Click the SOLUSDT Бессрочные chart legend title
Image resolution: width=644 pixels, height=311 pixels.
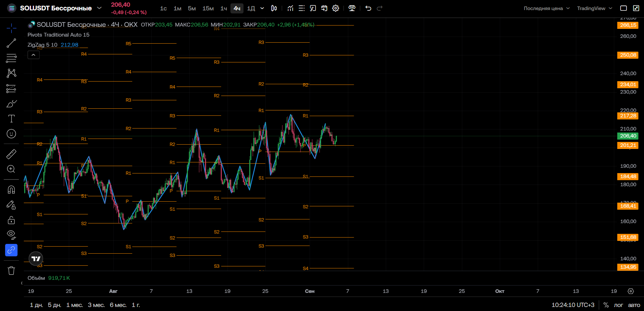pos(87,25)
